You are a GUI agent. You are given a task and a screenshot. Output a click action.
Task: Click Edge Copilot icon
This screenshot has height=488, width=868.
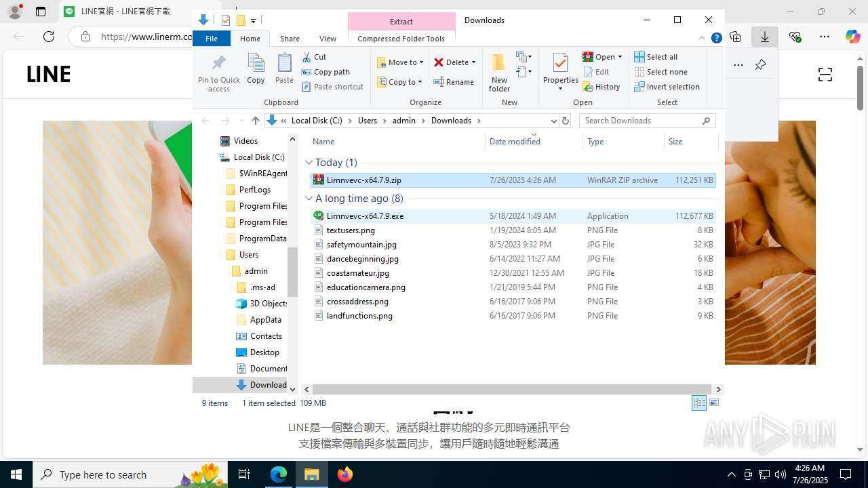[852, 37]
